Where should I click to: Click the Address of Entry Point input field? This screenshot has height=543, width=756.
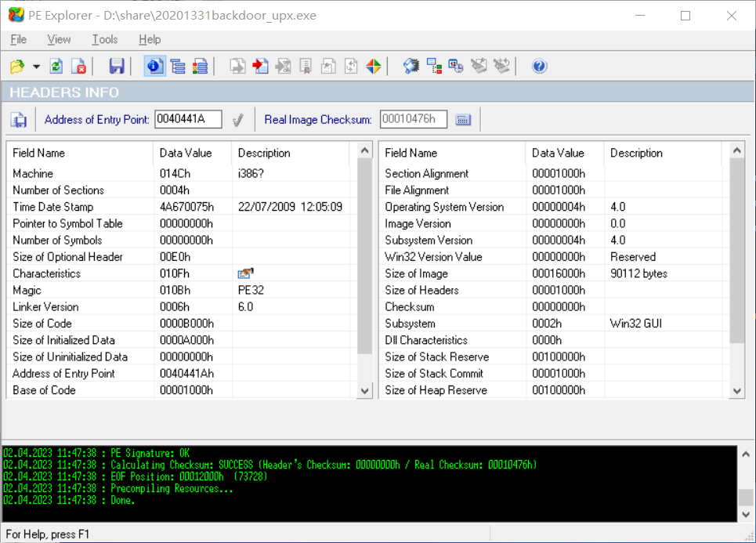tap(188, 119)
